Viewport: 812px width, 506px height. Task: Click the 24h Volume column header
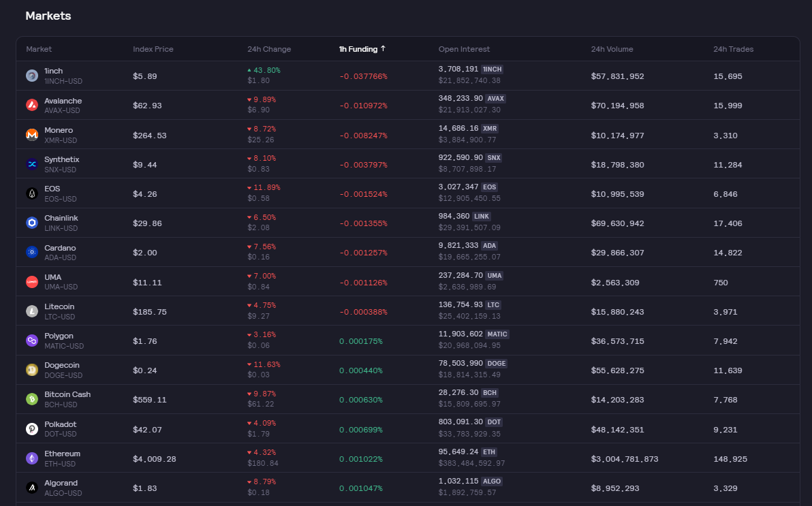click(612, 49)
